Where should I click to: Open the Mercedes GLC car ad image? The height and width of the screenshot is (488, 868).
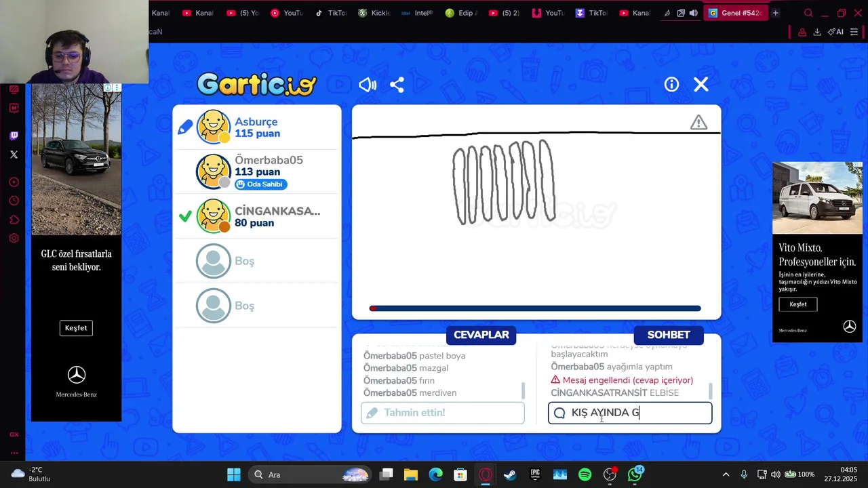click(x=76, y=159)
